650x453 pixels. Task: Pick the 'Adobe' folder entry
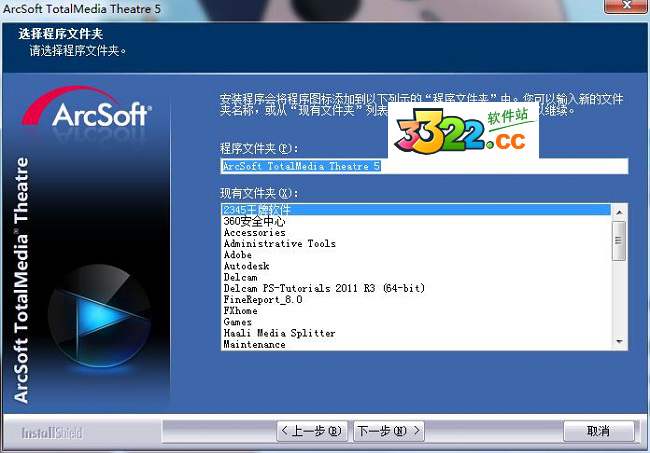click(416, 255)
